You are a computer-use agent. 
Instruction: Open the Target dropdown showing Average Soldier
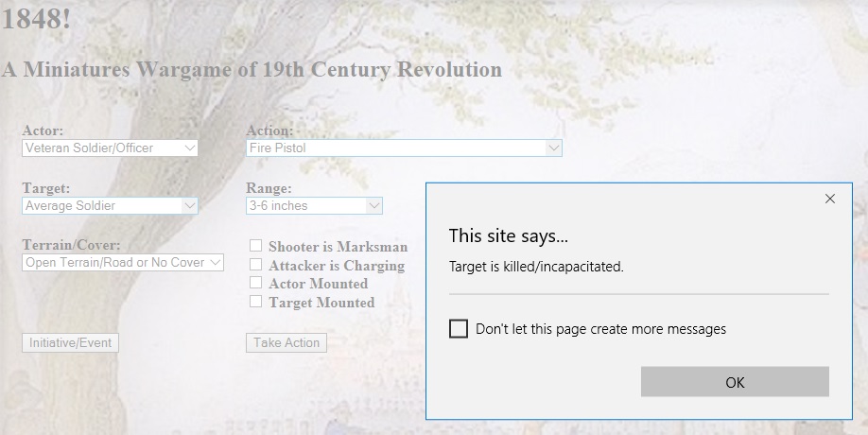110,205
